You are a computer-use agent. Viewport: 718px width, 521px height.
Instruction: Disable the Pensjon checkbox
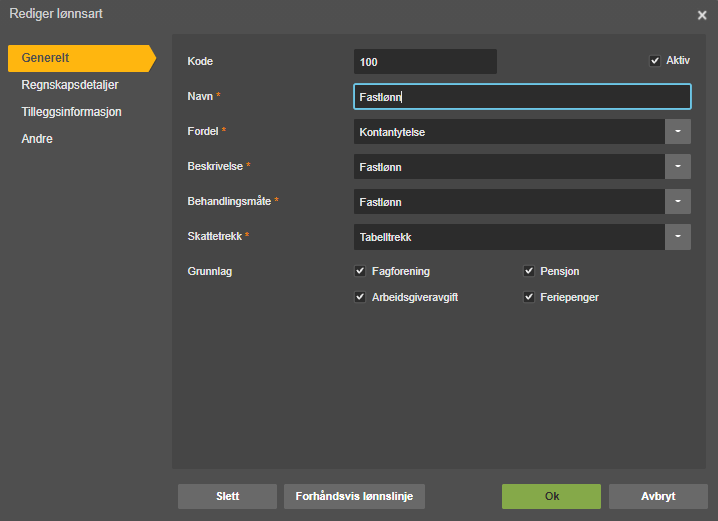coord(529,271)
